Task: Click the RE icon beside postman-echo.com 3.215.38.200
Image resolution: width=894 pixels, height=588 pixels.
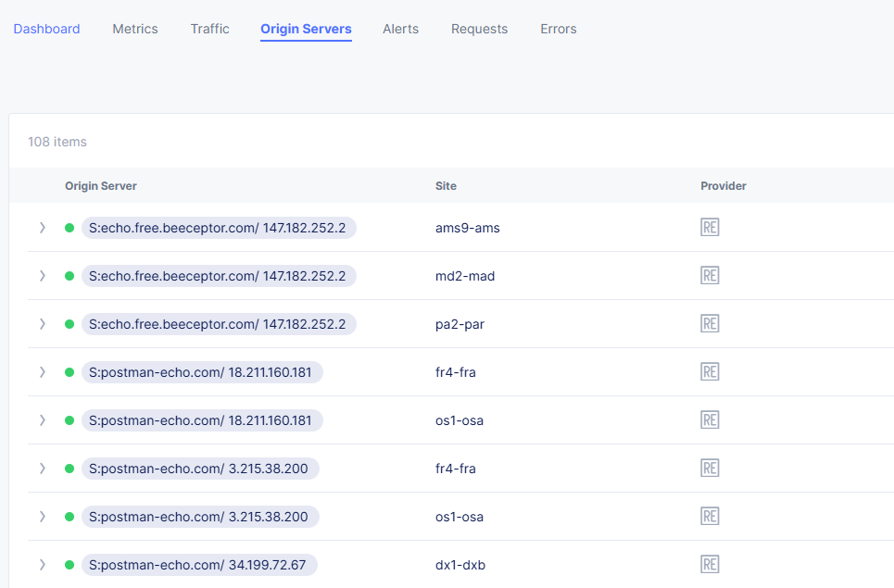Action: tap(710, 468)
